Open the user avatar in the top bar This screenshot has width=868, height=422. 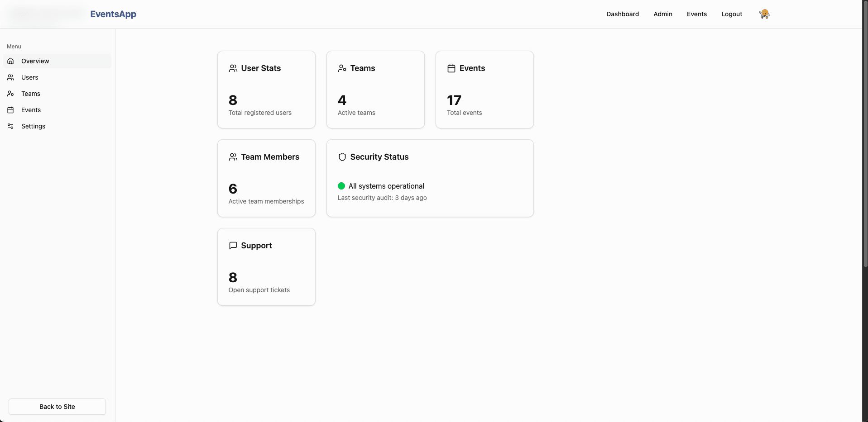tap(764, 14)
